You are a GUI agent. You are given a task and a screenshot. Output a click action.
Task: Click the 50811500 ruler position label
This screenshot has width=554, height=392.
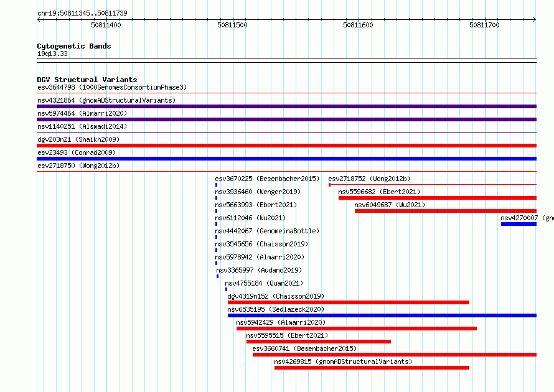232,25
